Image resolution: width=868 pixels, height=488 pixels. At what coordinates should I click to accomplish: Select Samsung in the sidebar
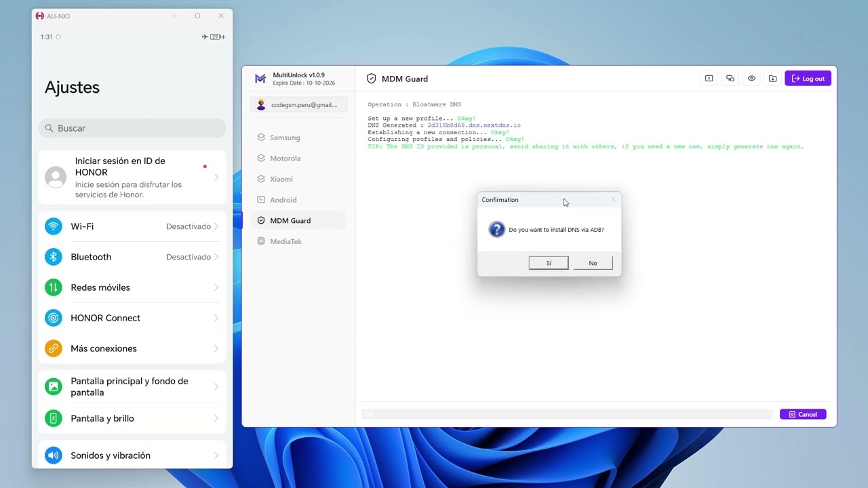click(298, 138)
